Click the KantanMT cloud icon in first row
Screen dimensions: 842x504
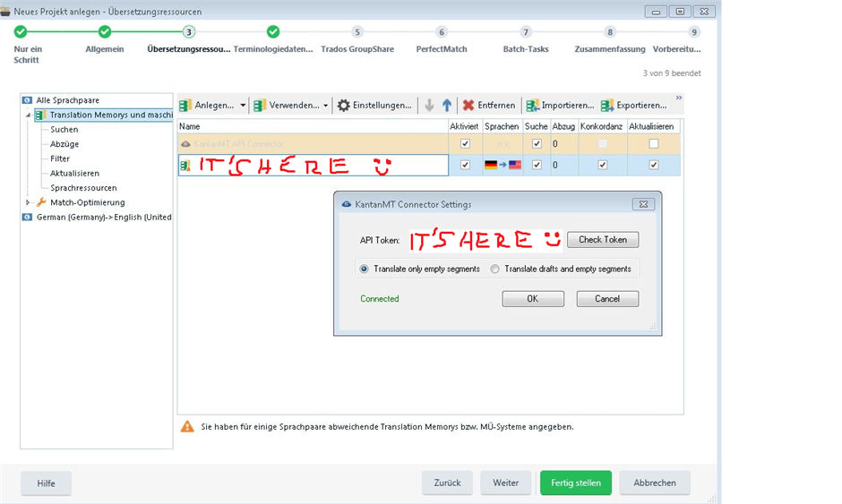pos(185,144)
